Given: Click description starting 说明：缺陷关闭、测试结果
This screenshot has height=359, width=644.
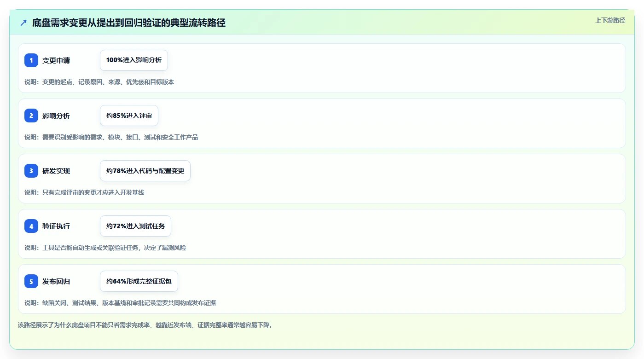Looking at the screenshot, I should pyautogui.click(x=120, y=303).
